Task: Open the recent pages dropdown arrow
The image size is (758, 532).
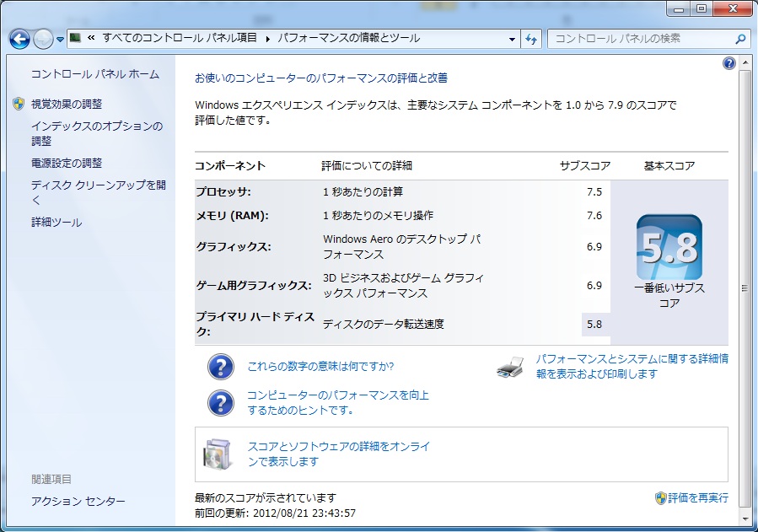Action: tap(60, 40)
